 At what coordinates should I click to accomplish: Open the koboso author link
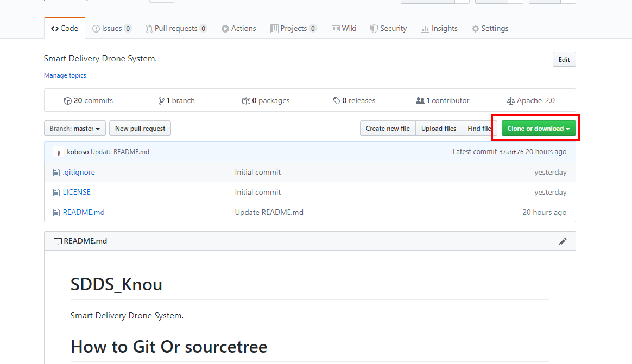78,152
